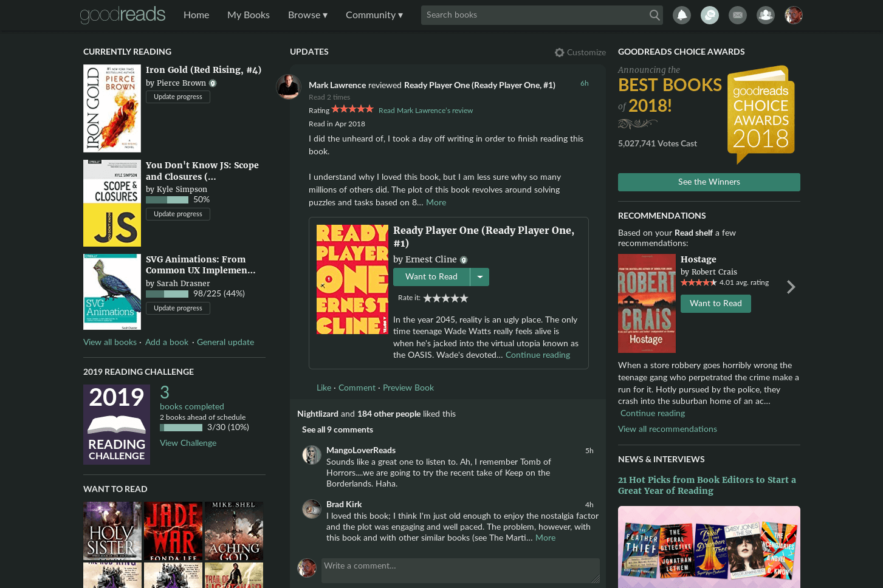The image size is (883, 588).
Task: Open the discussions speech bubble icon
Action: tap(710, 15)
